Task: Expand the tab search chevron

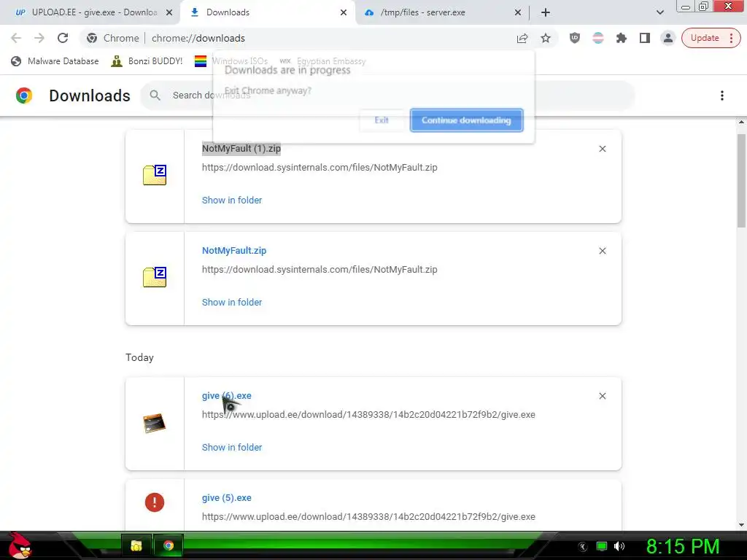Action: [659, 12]
